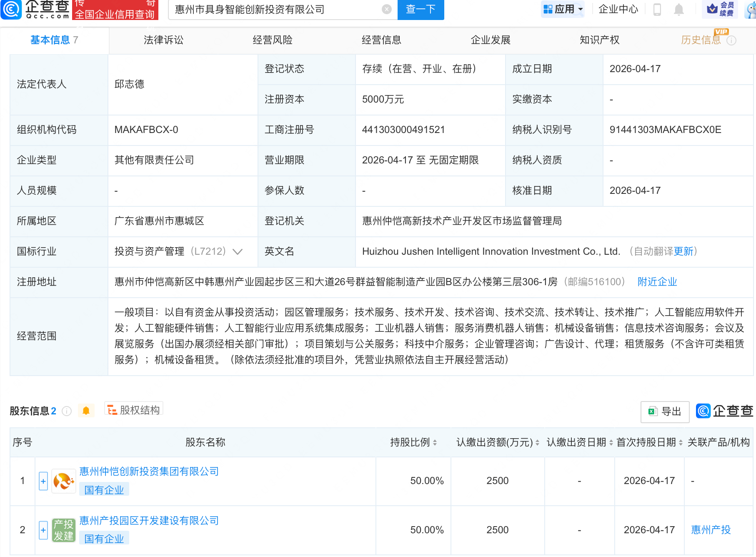Click the info icon next to 股东信息
The image size is (756, 557).
(67, 411)
